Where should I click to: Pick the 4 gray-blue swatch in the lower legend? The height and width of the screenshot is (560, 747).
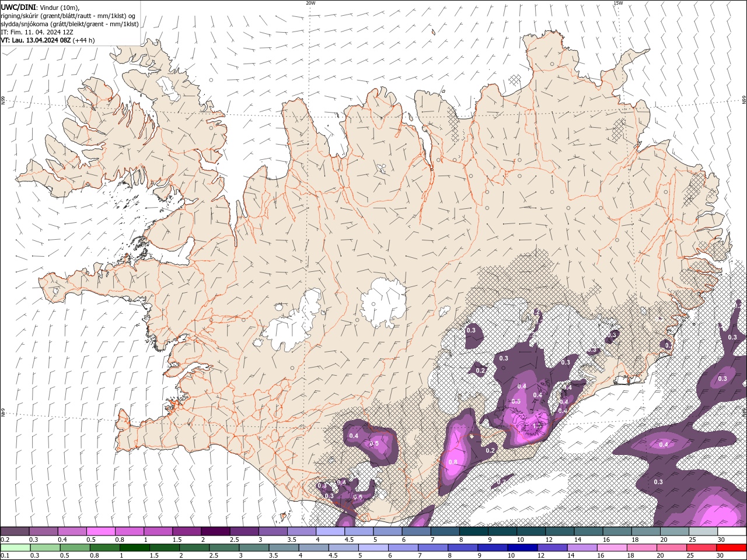313,548
